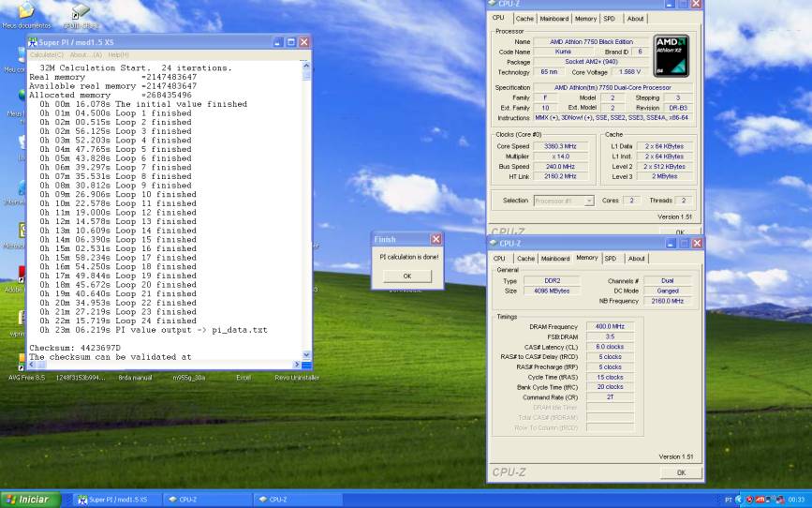Select the CPU tab in lower CPU-Z window
Viewport: 812px width, 508px height.
tap(499, 258)
